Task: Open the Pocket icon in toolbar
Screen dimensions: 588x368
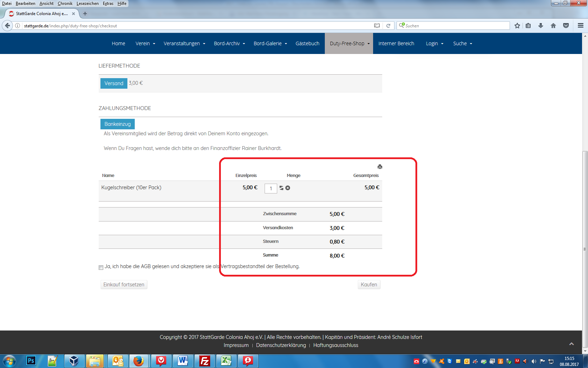Action: click(x=566, y=26)
